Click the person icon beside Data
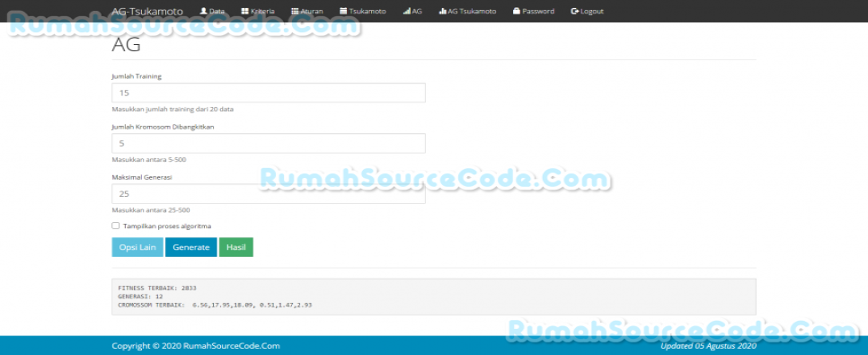Screen dimensions: 868x355 click(203, 11)
